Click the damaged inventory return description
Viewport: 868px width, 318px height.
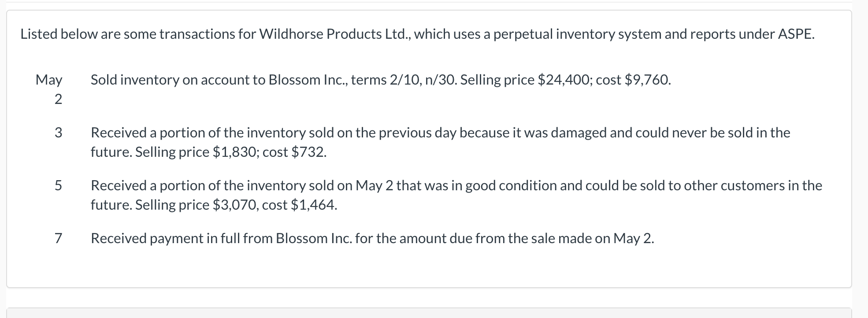pos(440,133)
